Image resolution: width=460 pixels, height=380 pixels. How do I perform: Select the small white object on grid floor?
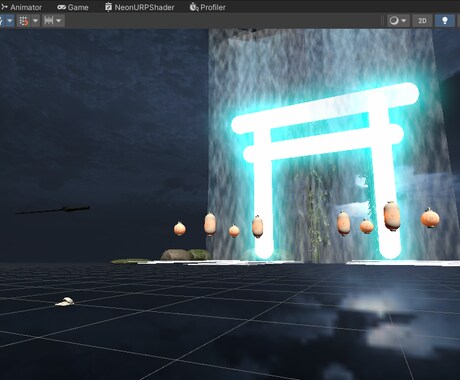tap(65, 302)
